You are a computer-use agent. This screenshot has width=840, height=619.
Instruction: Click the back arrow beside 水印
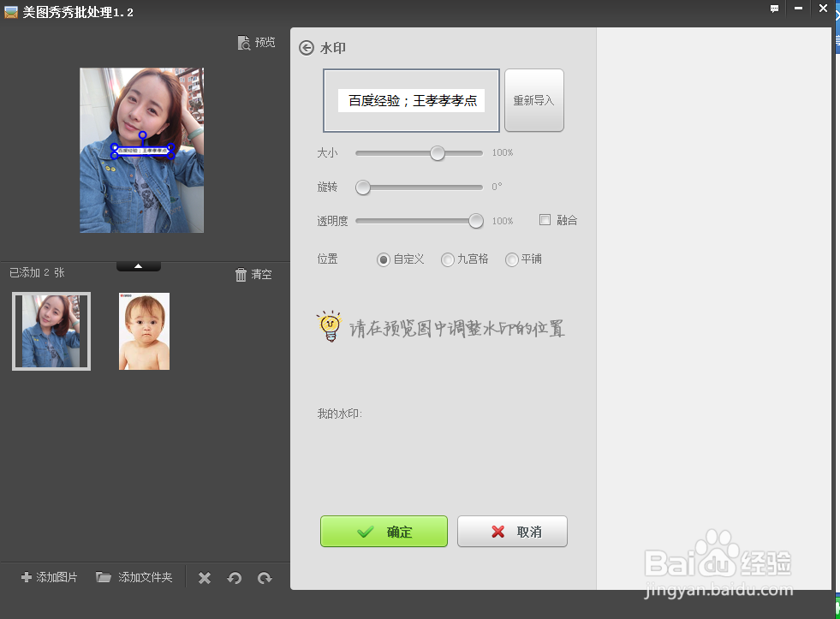tap(307, 48)
